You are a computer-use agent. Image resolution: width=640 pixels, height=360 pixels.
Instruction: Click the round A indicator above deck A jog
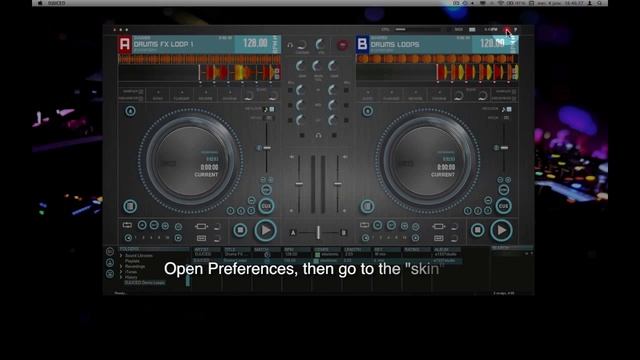pyautogui.click(x=130, y=111)
